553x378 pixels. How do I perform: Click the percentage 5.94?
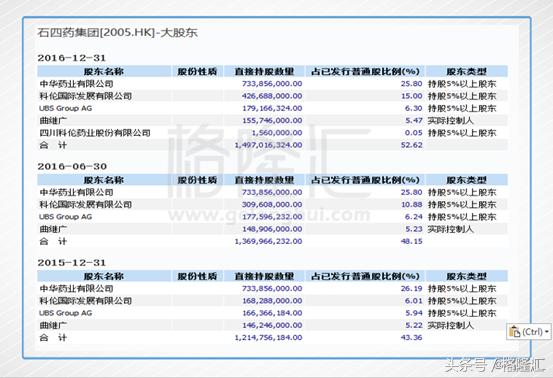pos(414,313)
